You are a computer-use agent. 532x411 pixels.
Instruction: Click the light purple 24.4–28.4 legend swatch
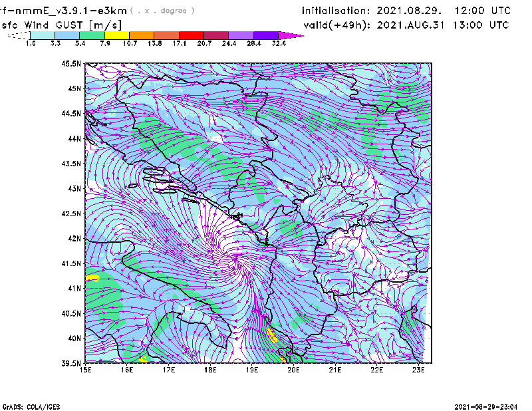coord(241,35)
